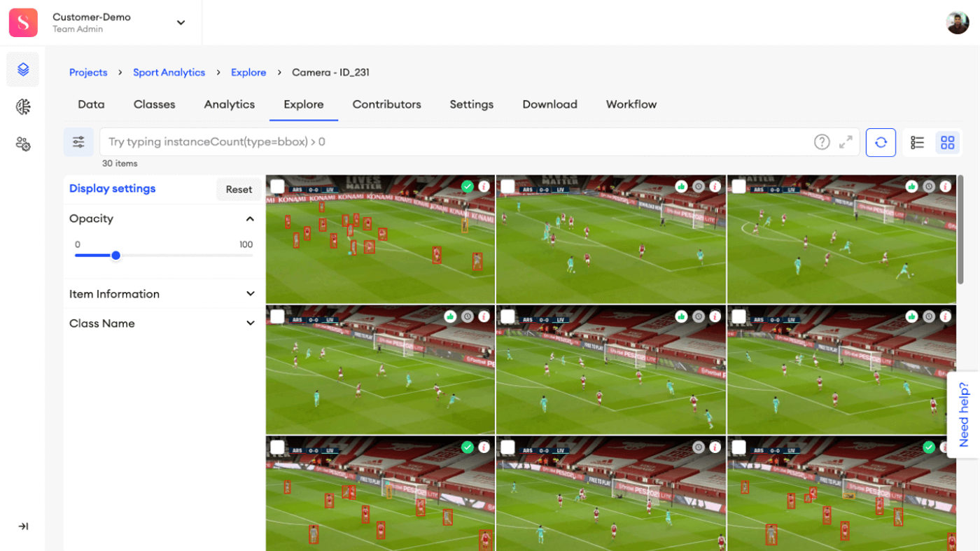Open the filter sliders icon beside query field

pos(78,142)
